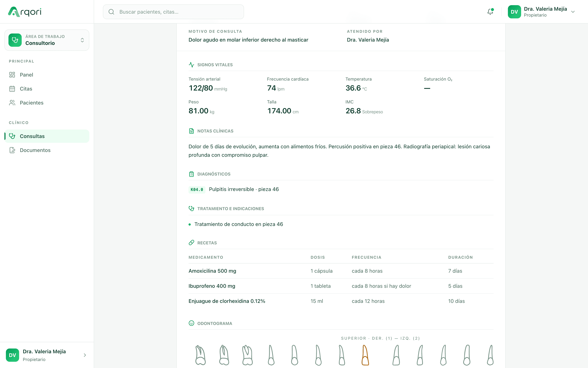Focus the Buscar pacientes search field
Image resolution: width=588 pixels, height=368 pixels.
(173, 12)
